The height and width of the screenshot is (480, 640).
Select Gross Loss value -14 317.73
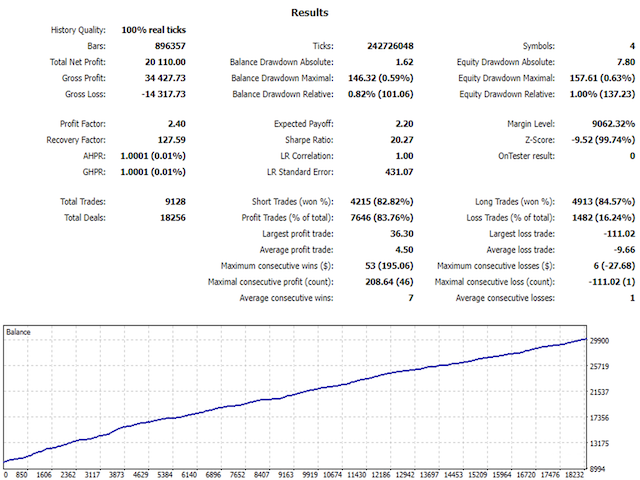[x=164, y=94]
